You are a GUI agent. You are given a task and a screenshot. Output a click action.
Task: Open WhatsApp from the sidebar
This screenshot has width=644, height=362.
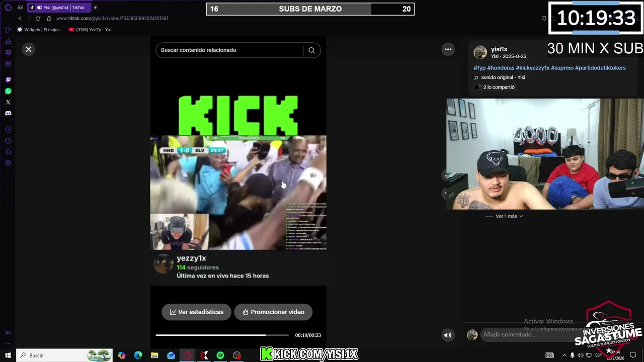click(x=8, y=91)
